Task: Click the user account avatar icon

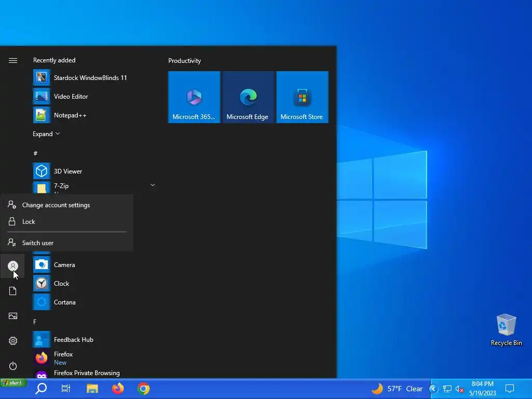Action: coord(13,265)
